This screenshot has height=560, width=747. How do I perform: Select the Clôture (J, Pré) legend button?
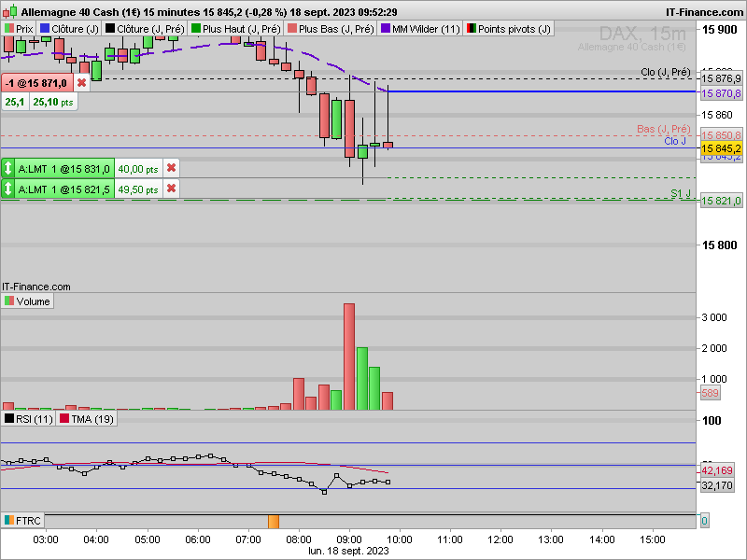[145, 29]
